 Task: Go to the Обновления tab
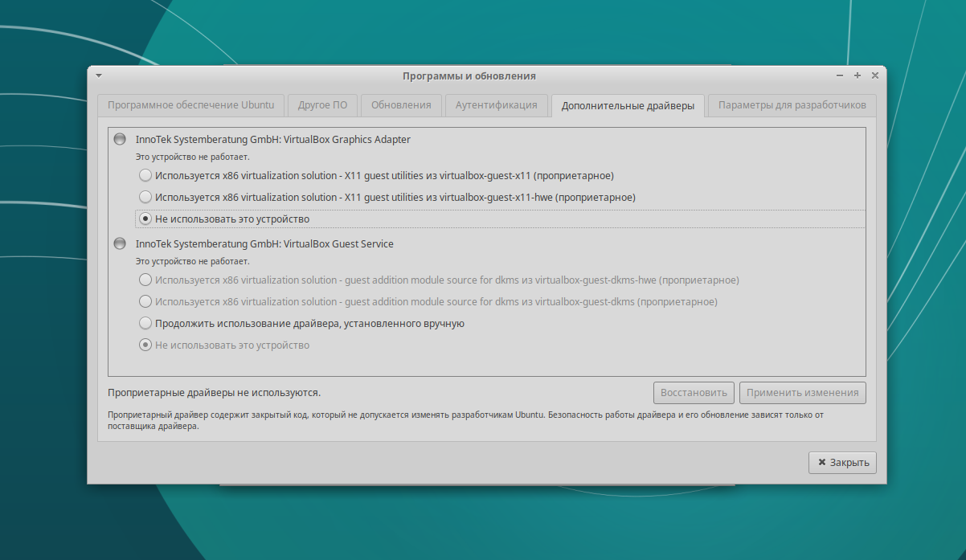(x=401, y=105)
